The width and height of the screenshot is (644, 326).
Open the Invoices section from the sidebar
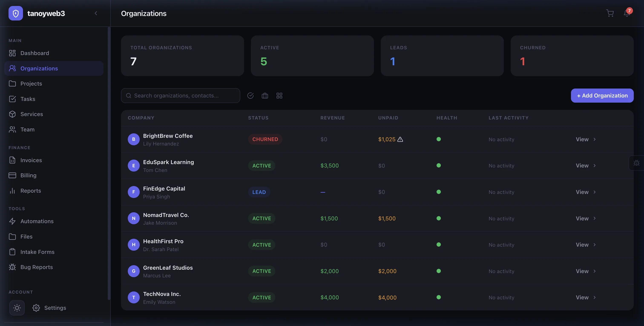(x=31, y=160)
